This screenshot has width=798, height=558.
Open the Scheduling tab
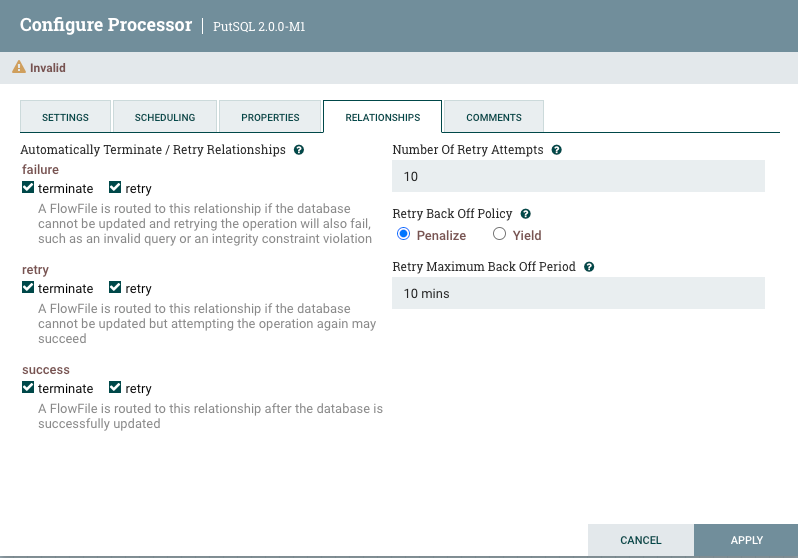coord(165,117)
